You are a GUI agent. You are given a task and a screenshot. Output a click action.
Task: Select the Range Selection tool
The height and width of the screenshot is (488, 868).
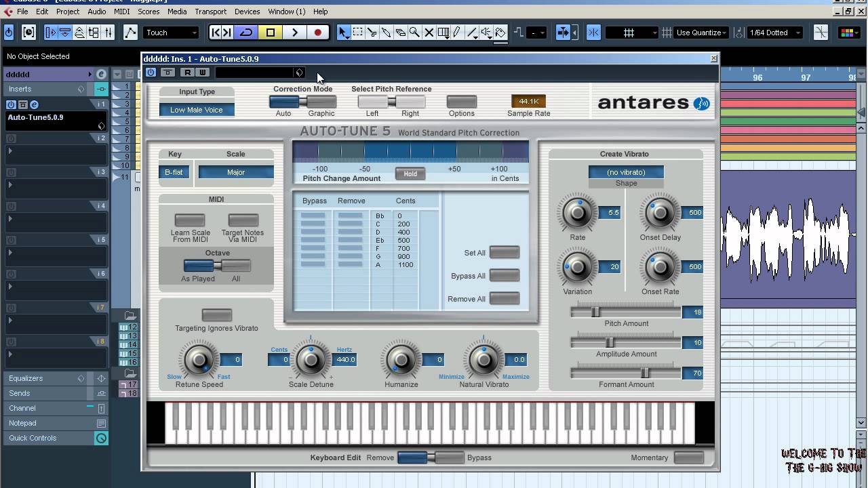point(357,32)
